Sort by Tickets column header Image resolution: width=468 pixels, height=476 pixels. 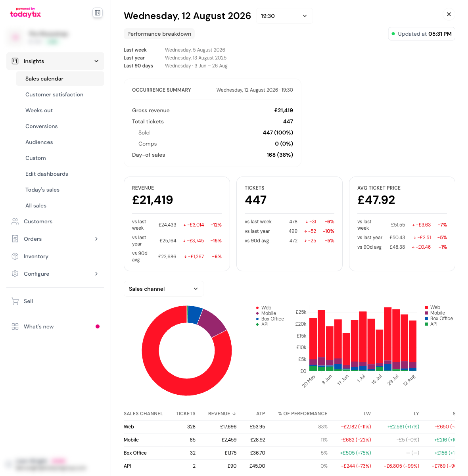pos(186,414)
